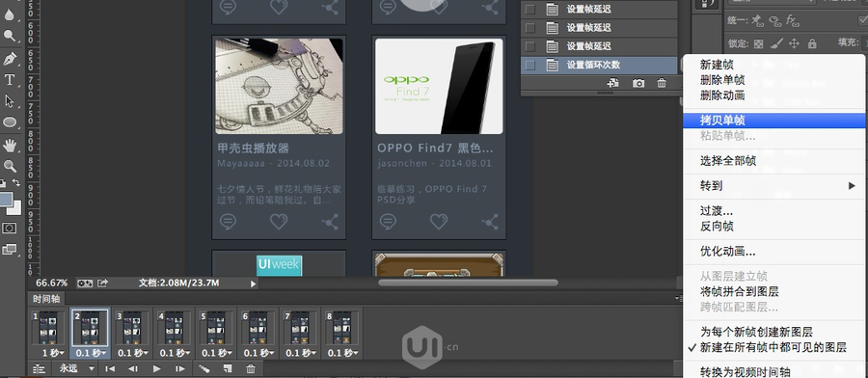
Task: Lock transparent pixels icon
Action: pyautogui.click(x=759, y=43)
